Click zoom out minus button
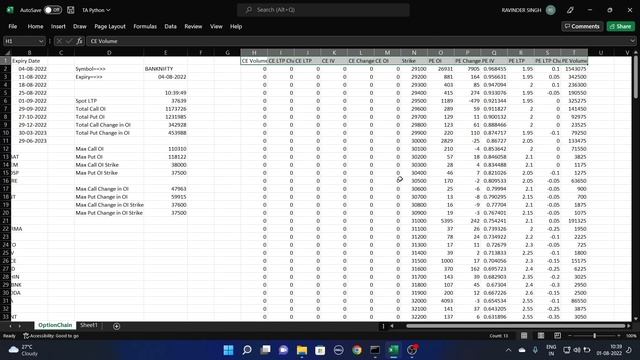The width and height of the screenshot is (640, 360). [x=570, y=336]
